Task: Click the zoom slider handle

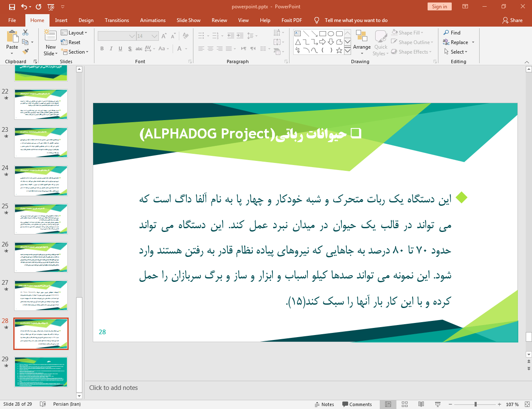Action: (475, 404)
